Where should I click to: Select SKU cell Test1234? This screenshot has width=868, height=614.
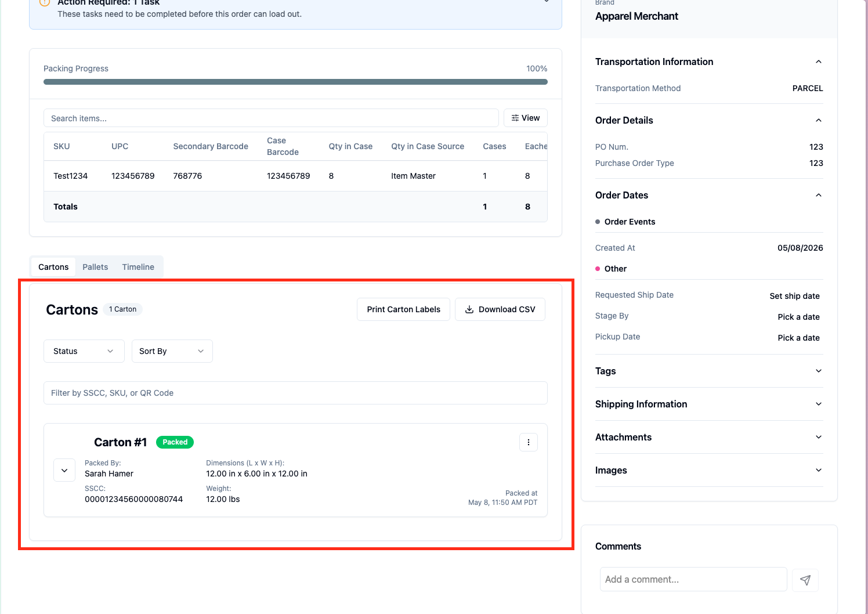tap(70, 176)
